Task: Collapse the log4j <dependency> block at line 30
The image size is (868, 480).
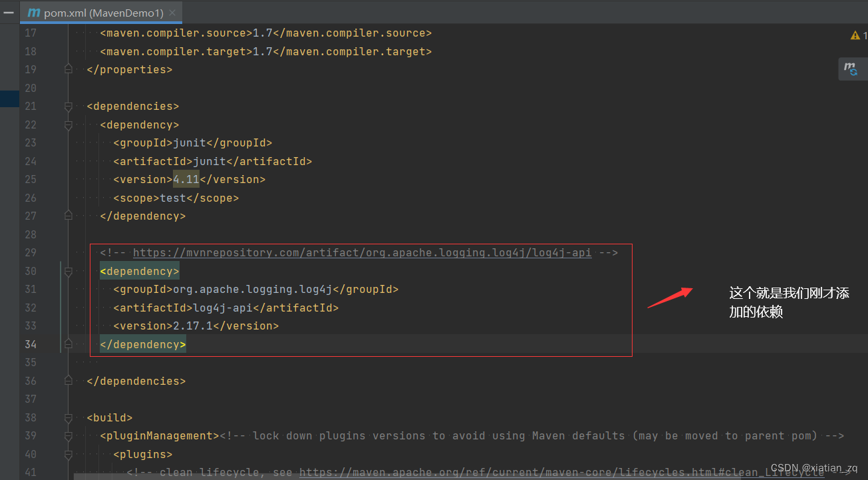Action: click(x=68, y=271)
